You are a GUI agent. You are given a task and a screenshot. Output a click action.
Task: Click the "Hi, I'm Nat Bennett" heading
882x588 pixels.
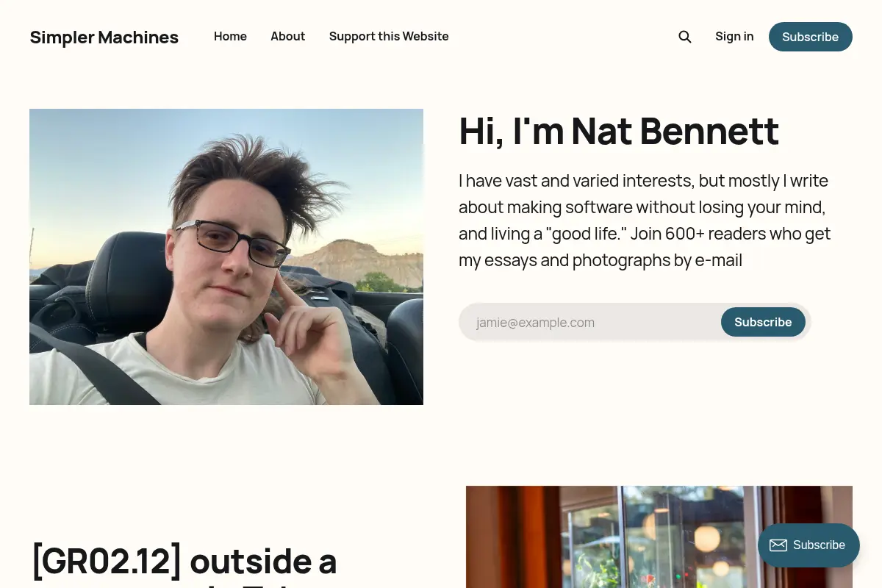619,132
